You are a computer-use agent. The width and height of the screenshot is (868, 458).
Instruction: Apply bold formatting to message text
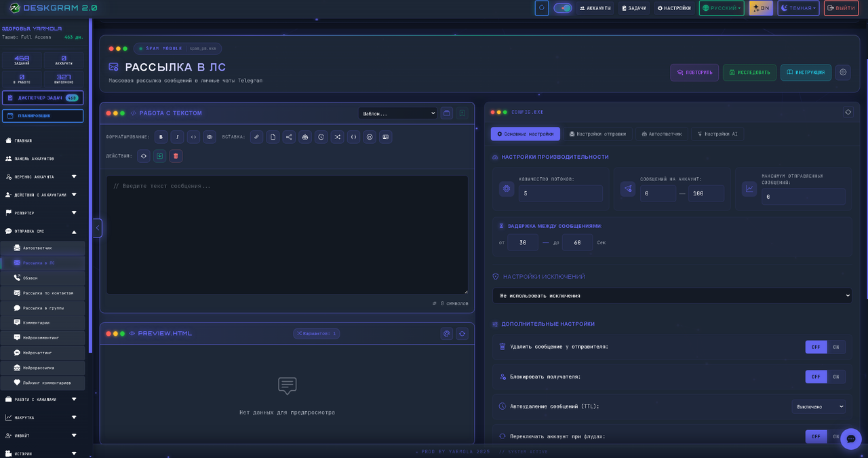[161, 137]
